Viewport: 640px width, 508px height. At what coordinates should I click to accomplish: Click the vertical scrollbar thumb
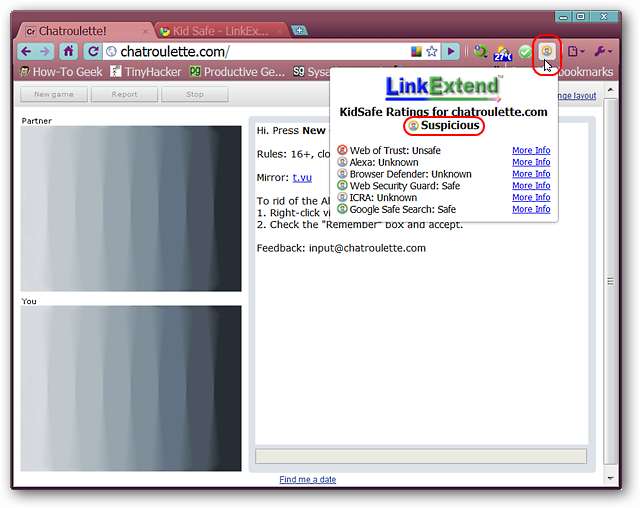click(611, 282)
